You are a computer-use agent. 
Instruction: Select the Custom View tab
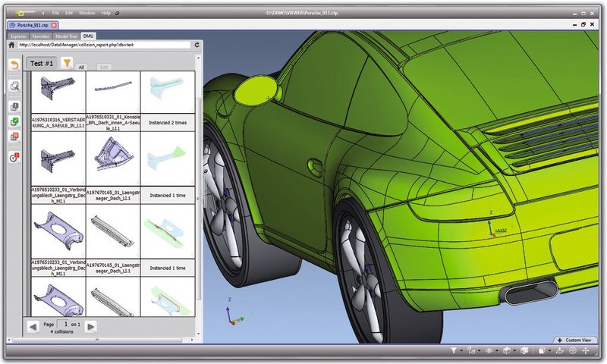pyautogui.click(x=575, y=340)
